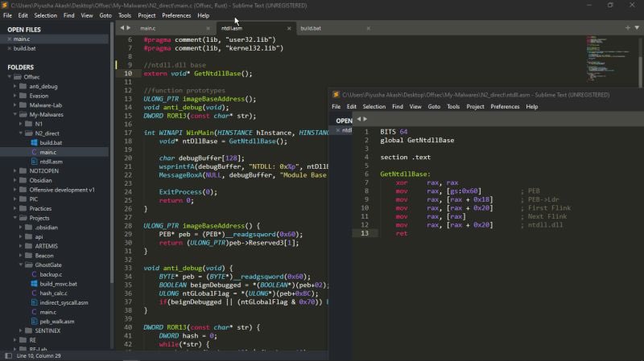Click Line 10, Column 29 status text

tap(39, 355)
